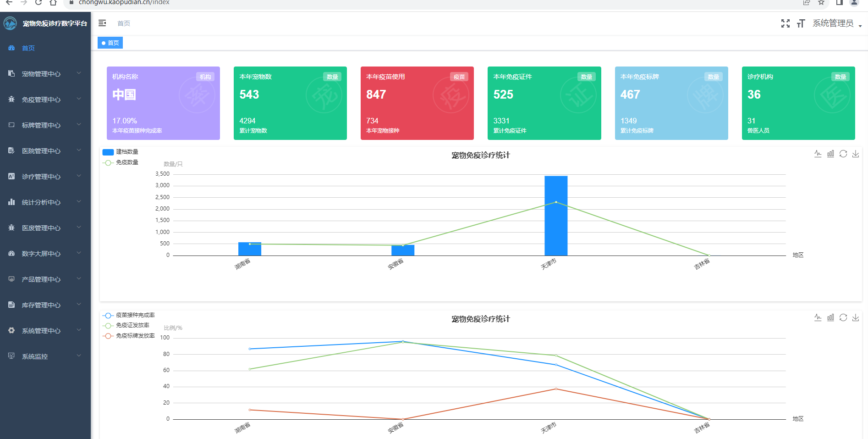The width and height of the screenshot is (868, 439).
Task: Expand 医废管理中心 chevron
Action: point(79,227)
